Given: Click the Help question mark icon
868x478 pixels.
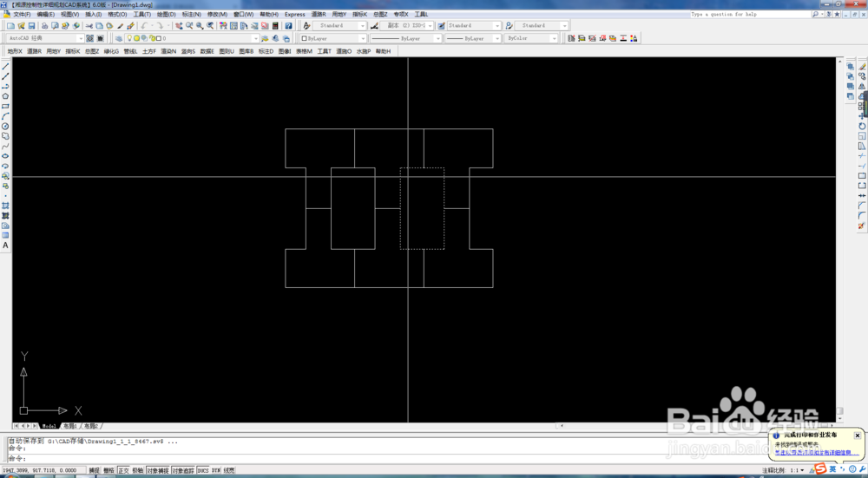Looking at the screenshot, I should click(x=288, y=26).
